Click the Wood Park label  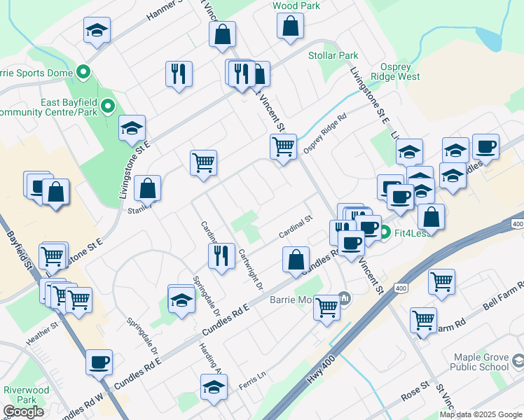point(296,6)
